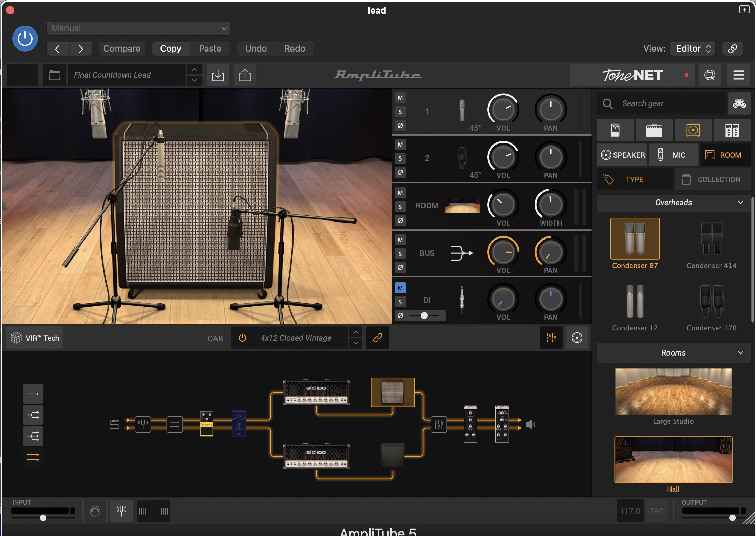This screenshot has height=536, width=756.
Task: Unmute the DI channel
Action: tap(400, 288)
